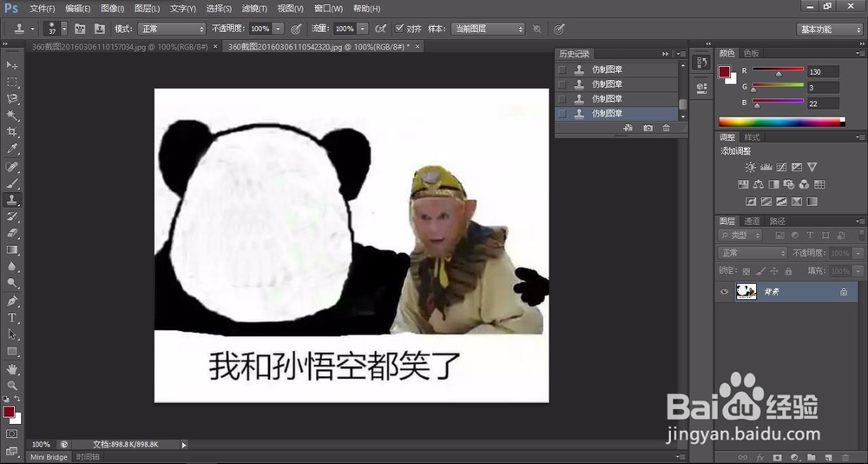The image size is (868, 464).
Task: Select the Pen tool
Action: pos(12,302)
